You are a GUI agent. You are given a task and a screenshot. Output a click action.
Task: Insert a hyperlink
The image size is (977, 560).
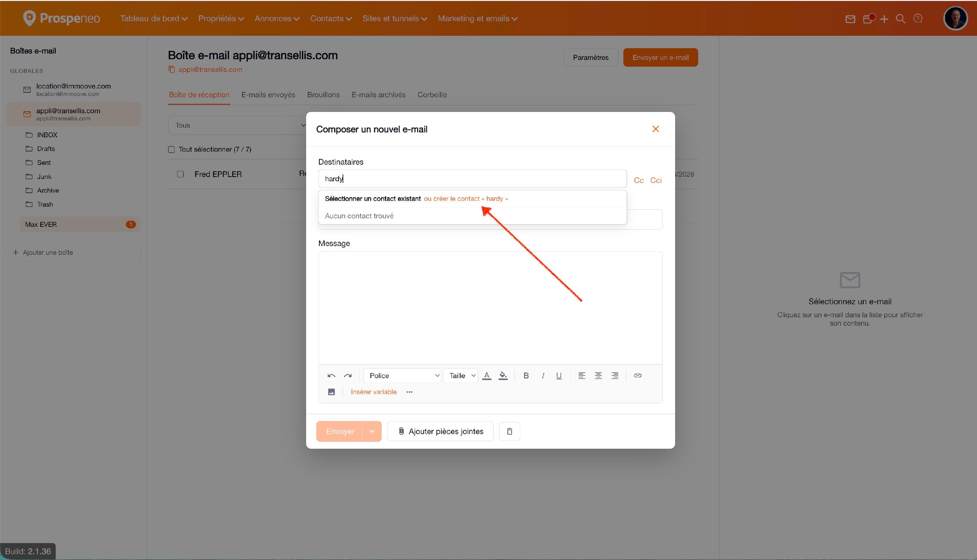click(x=638, y=376)
